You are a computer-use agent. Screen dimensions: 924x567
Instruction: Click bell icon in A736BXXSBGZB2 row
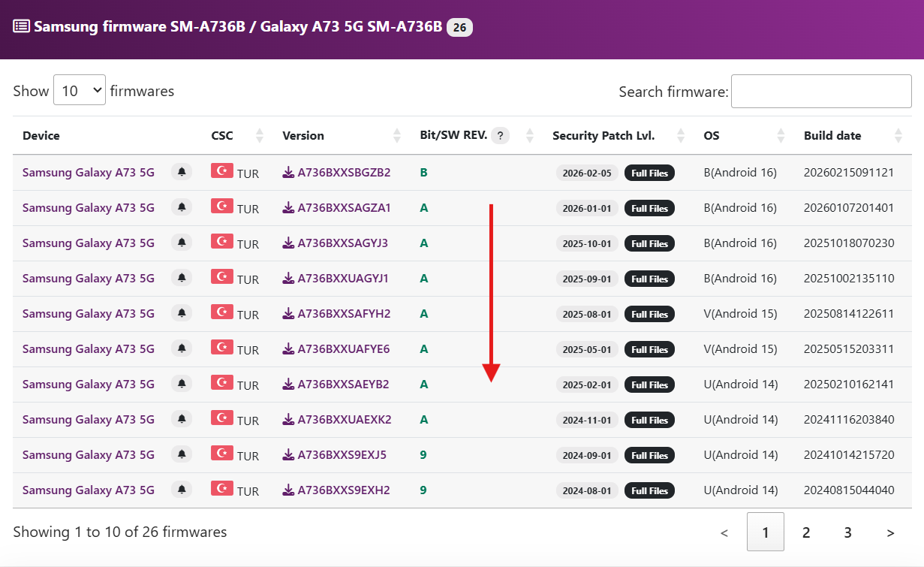[x=182, y=172]
